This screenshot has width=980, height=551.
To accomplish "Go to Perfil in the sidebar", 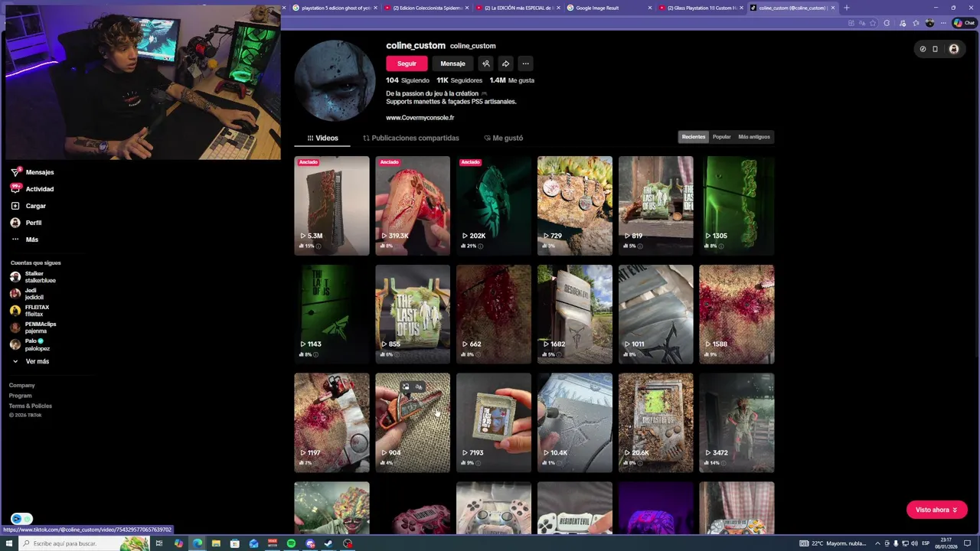I will pos(26,223).
